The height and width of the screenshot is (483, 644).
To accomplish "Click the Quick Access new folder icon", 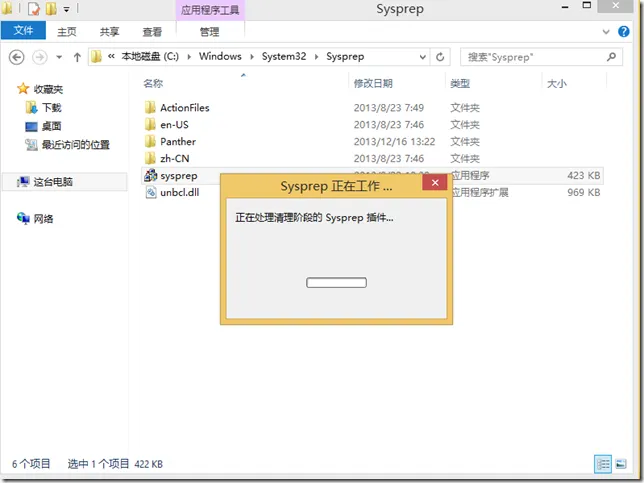I will click(x=51, y=8).
